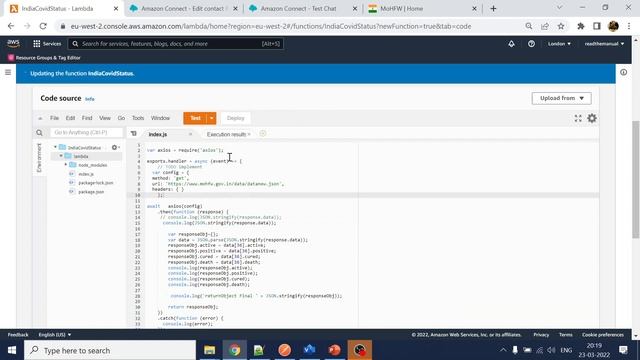This screenshot has height=360, width=640.
Task: Expand the node_modules folder
Action: 66,165
